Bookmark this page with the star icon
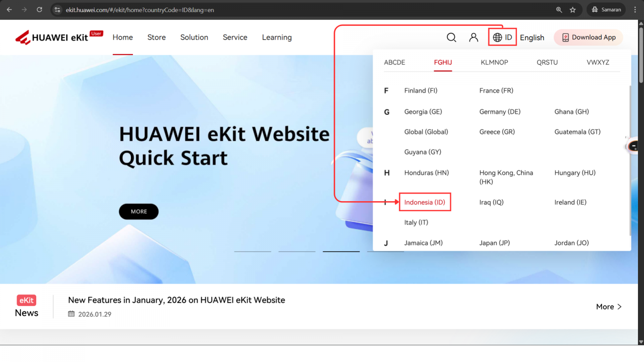 573,10
